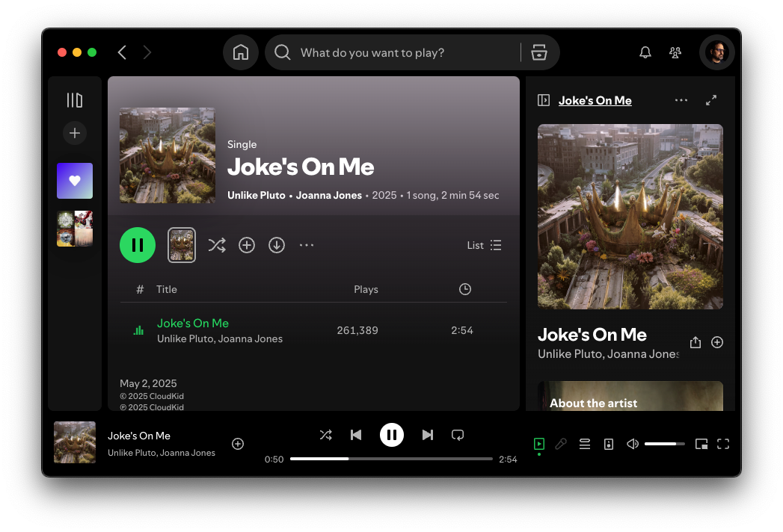The height and width of the screenshot is (532, 783).
Task: Skip to next track
Action: (x=428, y=435)
